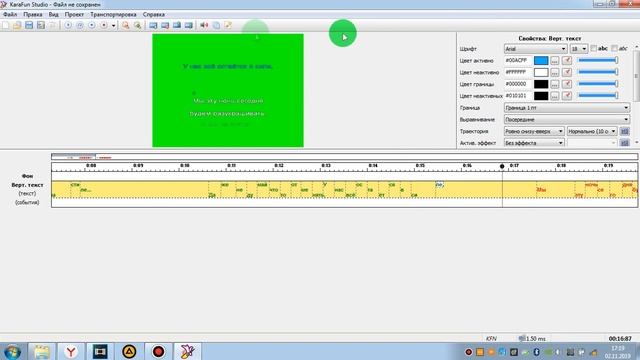This screenshot has height=360, width=640.
Task: Zoom out with the second magnifier icon
Action: click(x=138, y=25)
